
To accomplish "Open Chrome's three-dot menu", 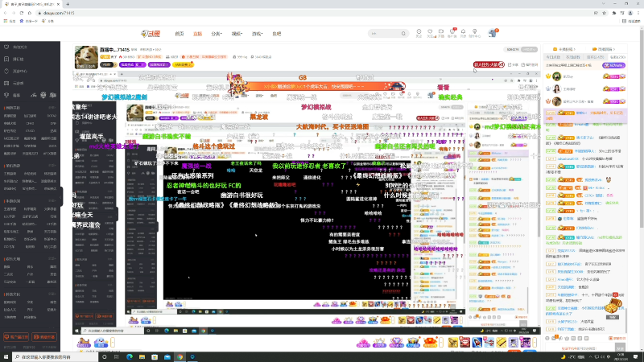I will [638, 13].
